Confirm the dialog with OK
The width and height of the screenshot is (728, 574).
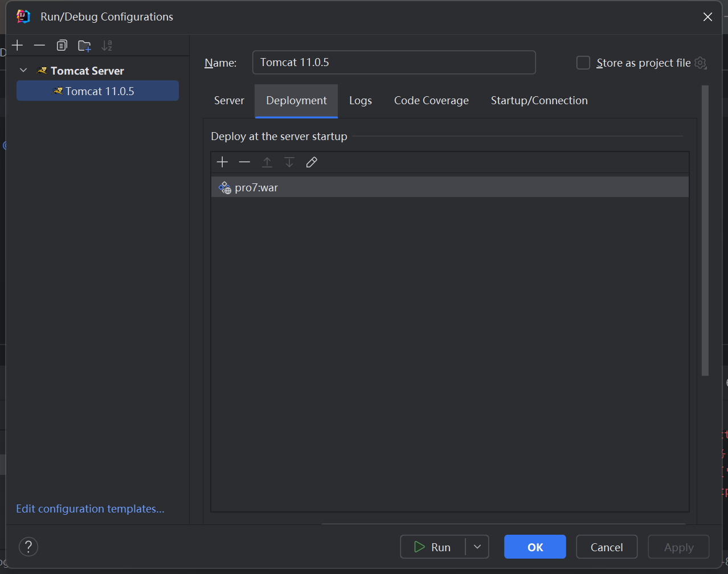click(x=535, y=547)
